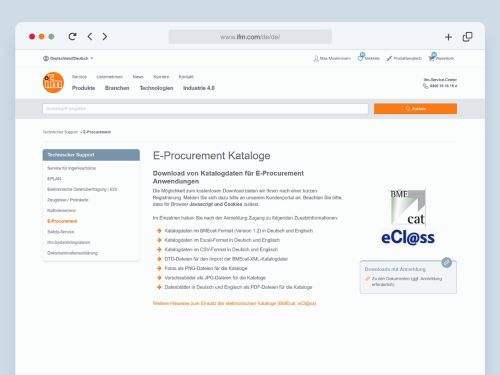Click the Technischer Support sidebar header

(91, 155)
